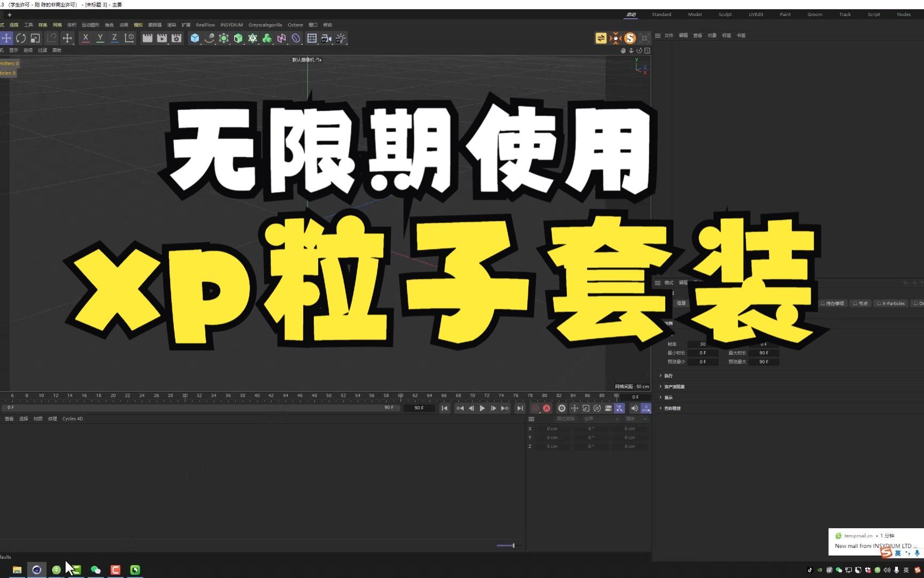Open the attribute manager hamburger menu
Screen dimensions: 924x578
[x=658, y=283]
